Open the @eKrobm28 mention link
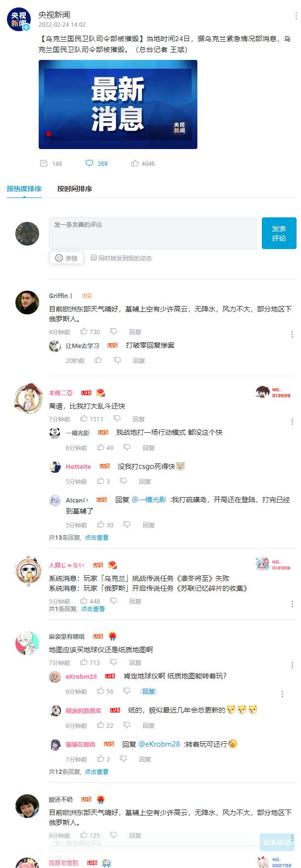The image size is (301, 868). (x=159, y=744)
